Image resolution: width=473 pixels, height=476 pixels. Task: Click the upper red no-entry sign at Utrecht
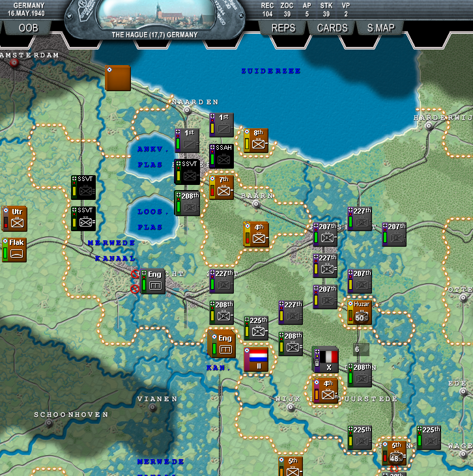[135, 274]
